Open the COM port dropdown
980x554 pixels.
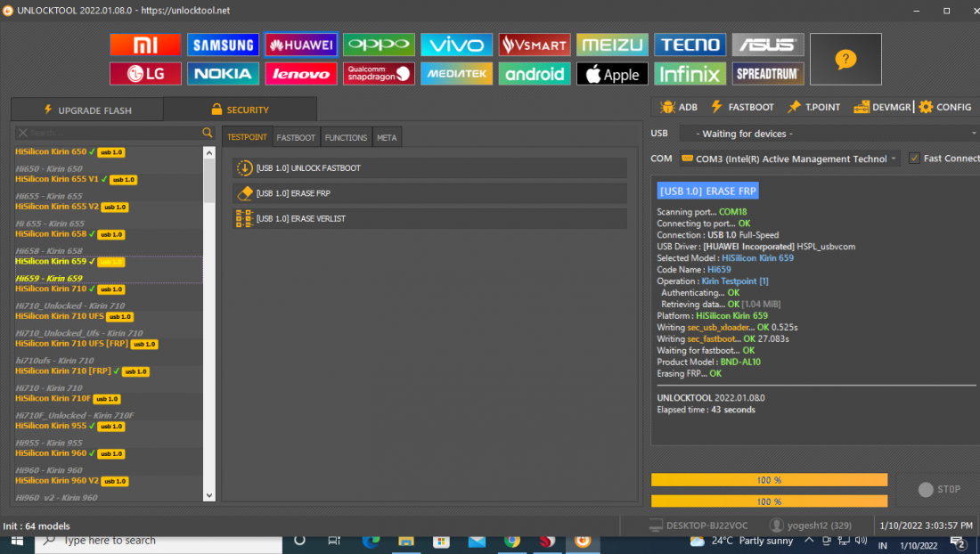pyautogui.click(x=790, y=159)
